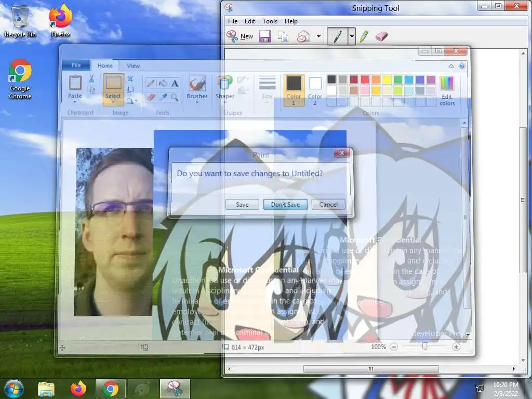Pick the yellow color swatch
The image size is (532, 399).
tap(387, 79)
